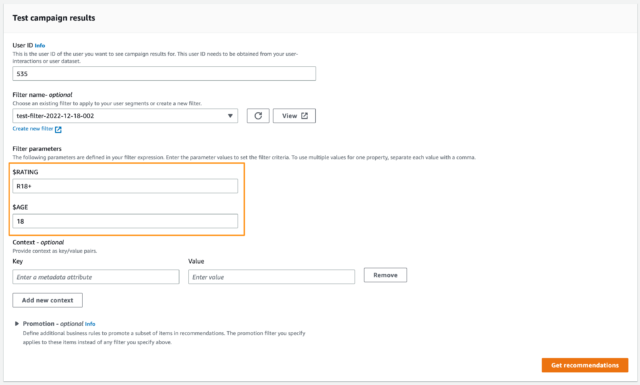This screenshot has height=385, width=640.
Task: Click the external link icon beside Create new filter
Action: click(58, 129)
